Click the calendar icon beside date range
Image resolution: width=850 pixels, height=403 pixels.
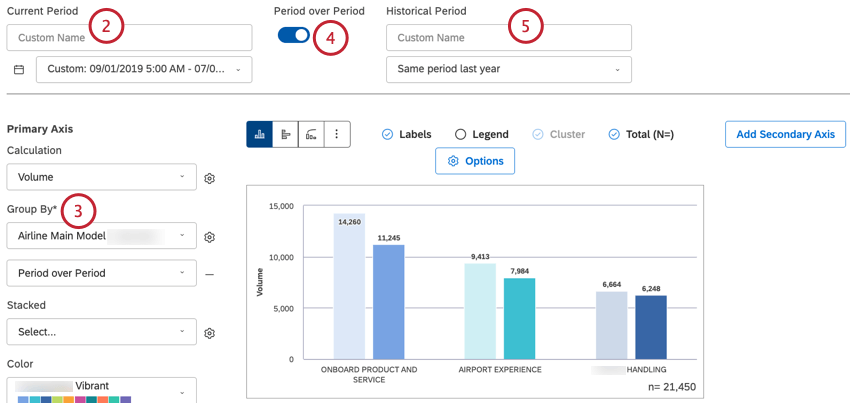19,70
